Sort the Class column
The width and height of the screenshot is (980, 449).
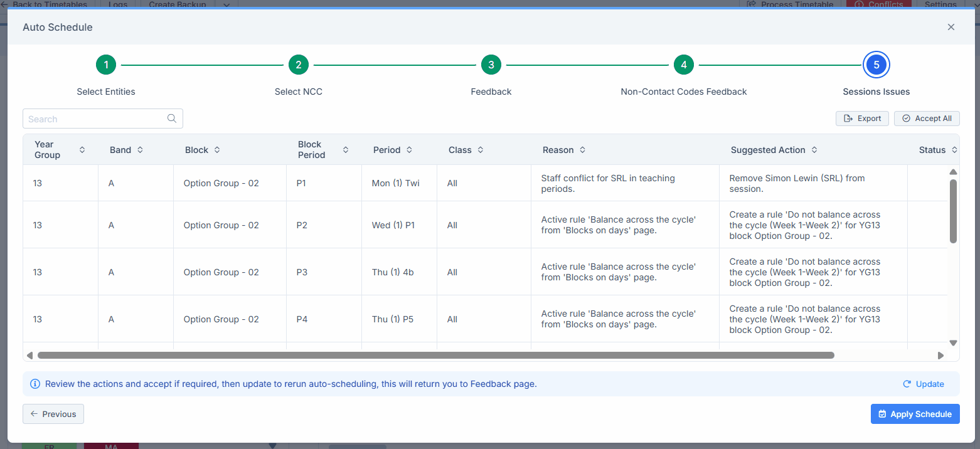pos(481,150)
